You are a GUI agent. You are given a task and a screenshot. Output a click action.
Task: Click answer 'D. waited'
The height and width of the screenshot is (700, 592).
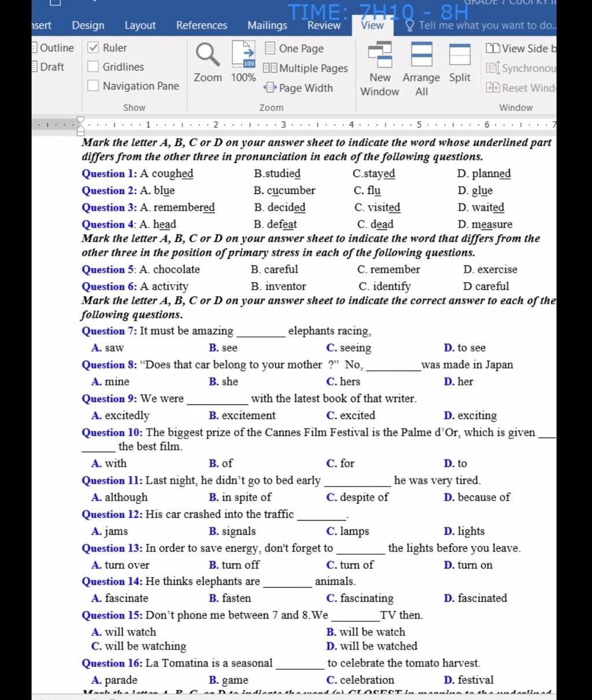click(480, 207)
